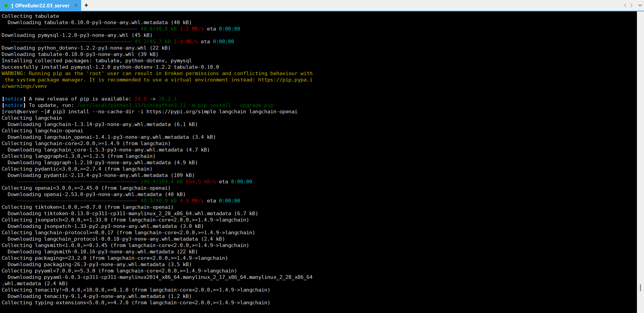Click 'Downloading pymysql-1.2.0-py3-none-any.whl' line
The height and width of the screenshot is (313, 644).
77,35
